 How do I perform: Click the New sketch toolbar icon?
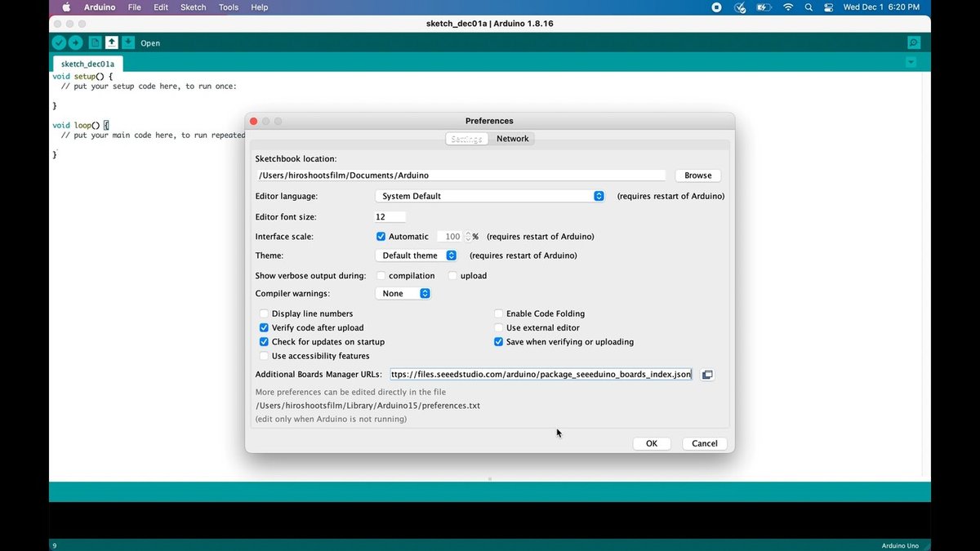point(96,42)
